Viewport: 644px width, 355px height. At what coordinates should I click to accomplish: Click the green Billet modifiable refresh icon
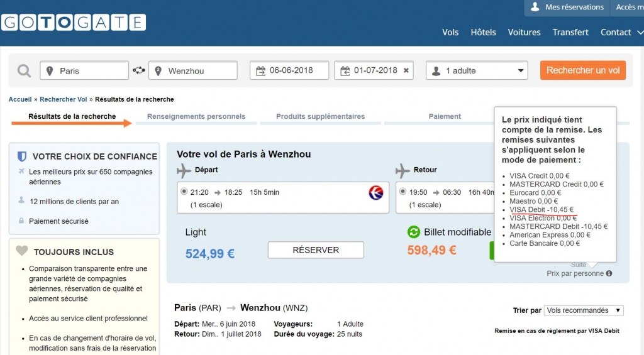(414, 232)
